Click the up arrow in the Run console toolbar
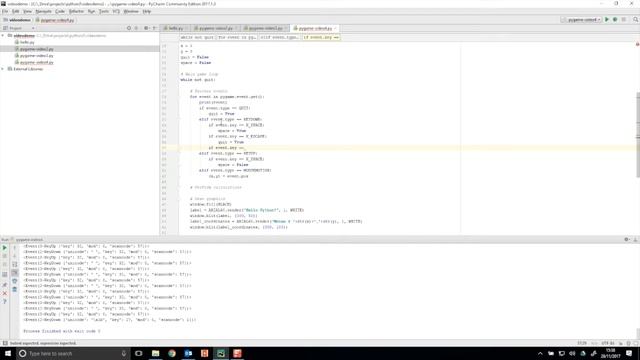Viewport: 640px width, 360px height. click(x=15, y=248)
